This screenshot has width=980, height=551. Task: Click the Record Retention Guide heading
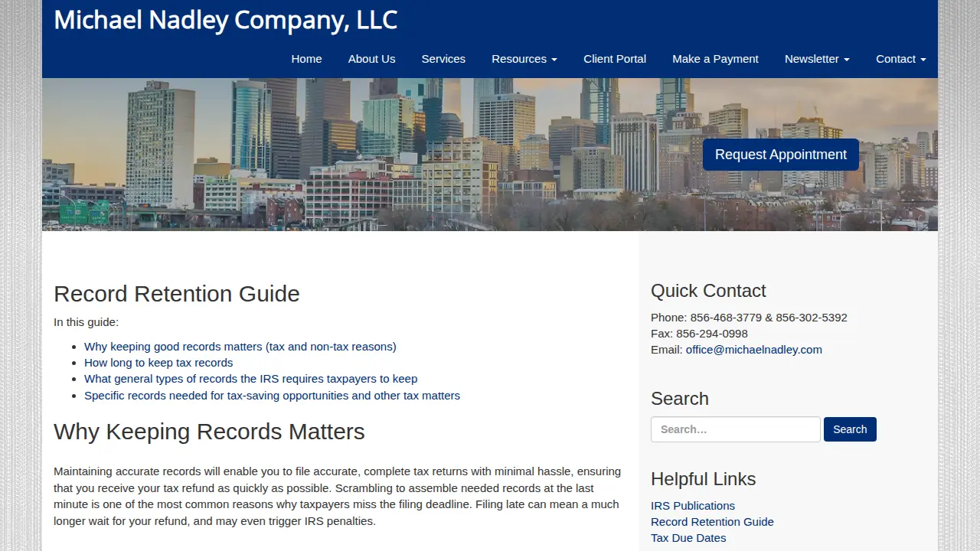click(177, 294)
